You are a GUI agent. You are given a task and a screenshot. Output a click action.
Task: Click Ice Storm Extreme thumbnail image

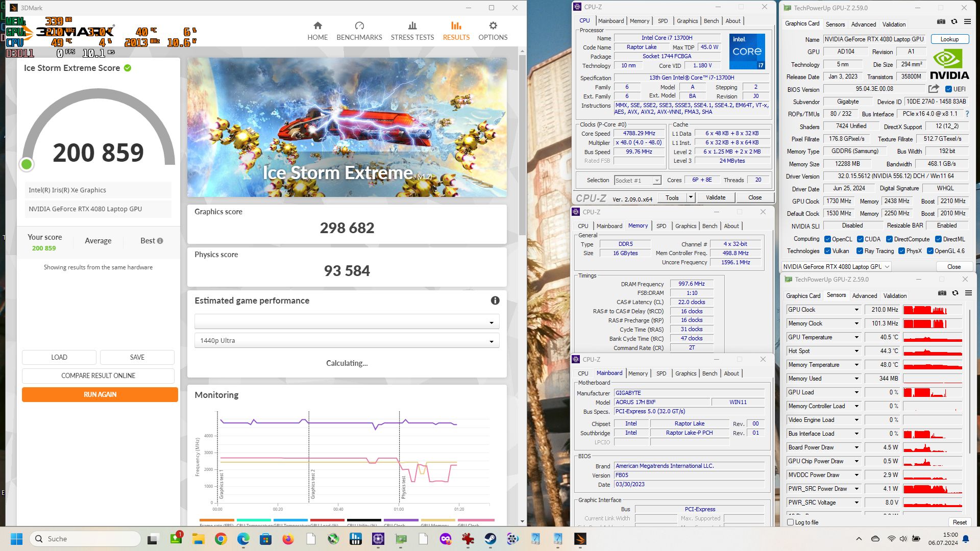coord(347,127)
